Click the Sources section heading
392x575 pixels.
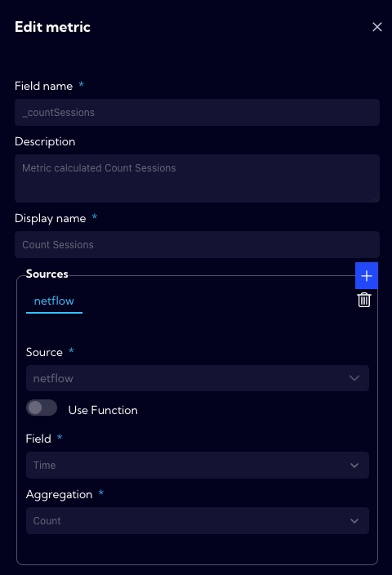pyautogui.click(x=47, y=274)
